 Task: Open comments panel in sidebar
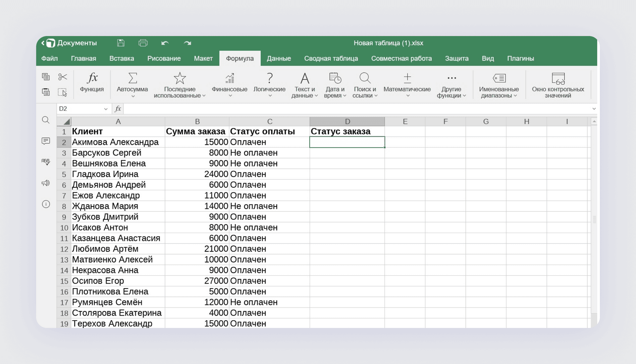click(x=46, y=141)
